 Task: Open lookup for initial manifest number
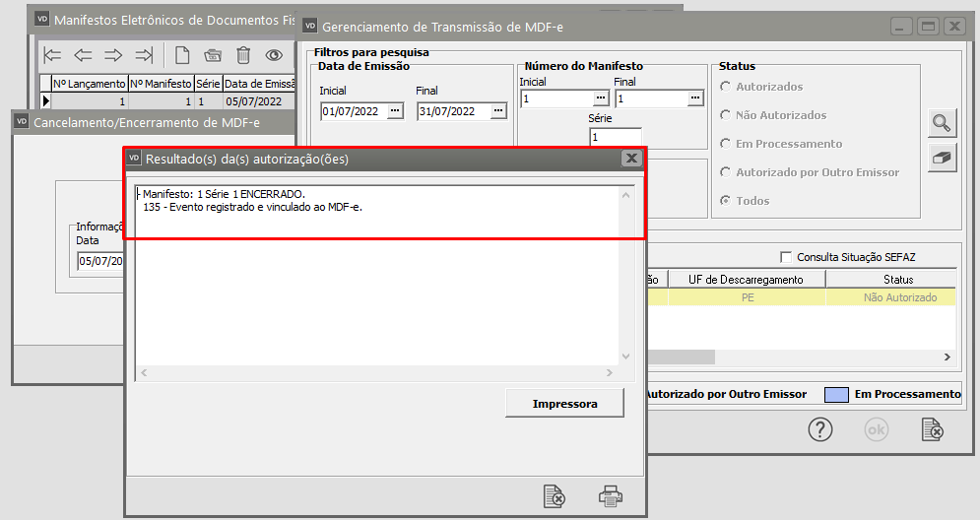[x=601, y=98]
